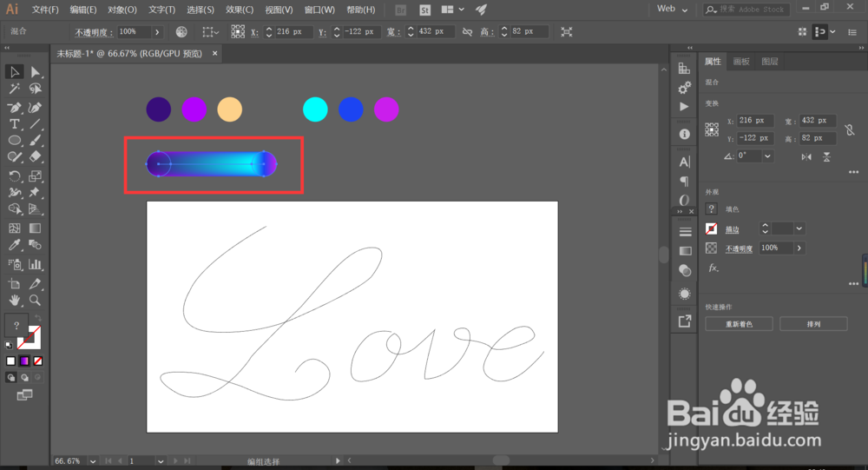The height and width of the screenshot is (470, 868).
Task: Select the Hand tool
Action: (x=15, y=301)
